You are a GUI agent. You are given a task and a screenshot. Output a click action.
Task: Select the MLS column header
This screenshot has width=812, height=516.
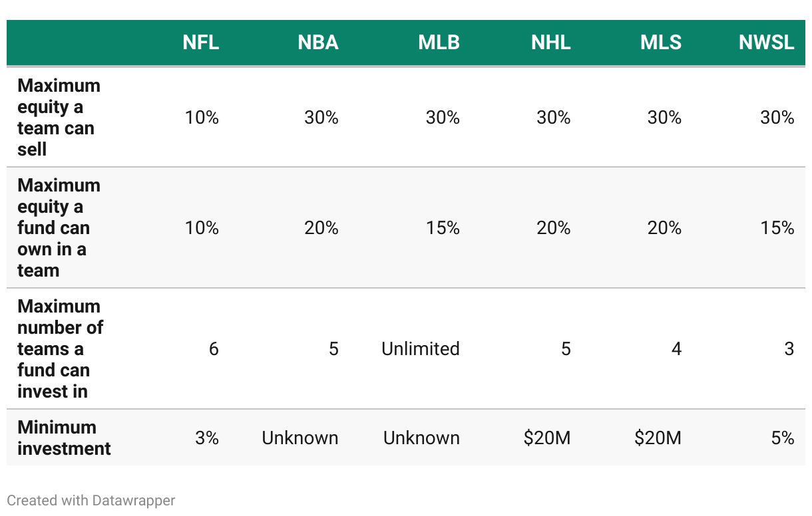[661, 43]
